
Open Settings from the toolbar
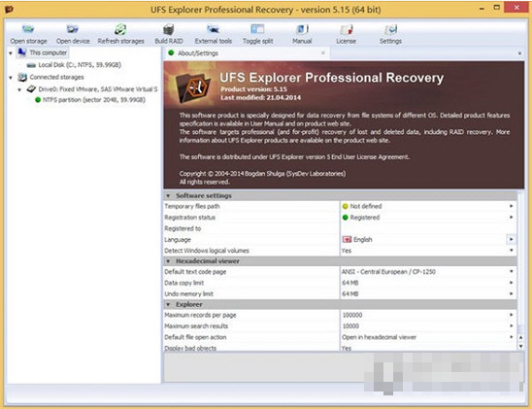pyautogui.click(x=390, y=29)
